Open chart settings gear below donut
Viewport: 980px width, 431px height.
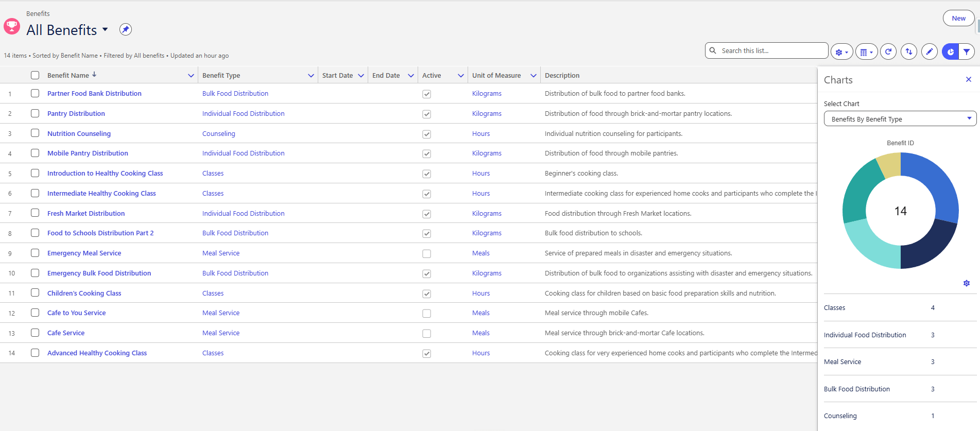pos(967,283)
